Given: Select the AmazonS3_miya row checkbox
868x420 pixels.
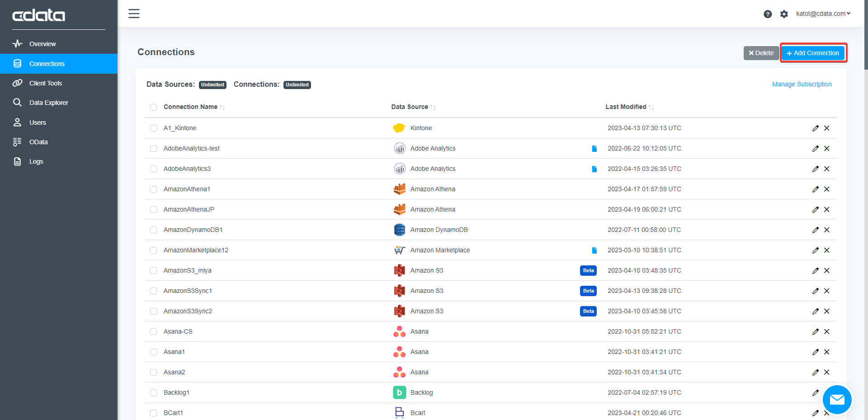Looking at the screenshot, I should (x=154, y=271).
